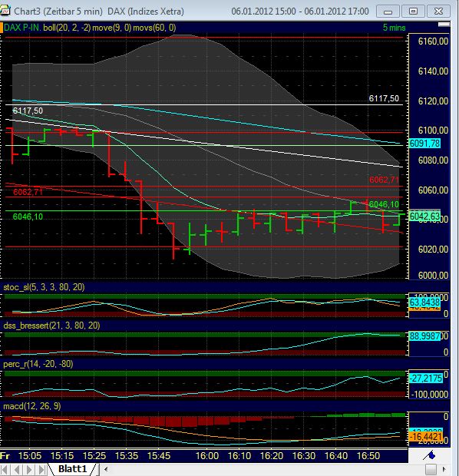Screen dimensions: 459x476
Task: Click the left-side 6117,50 line label
Action: [28, 111]
